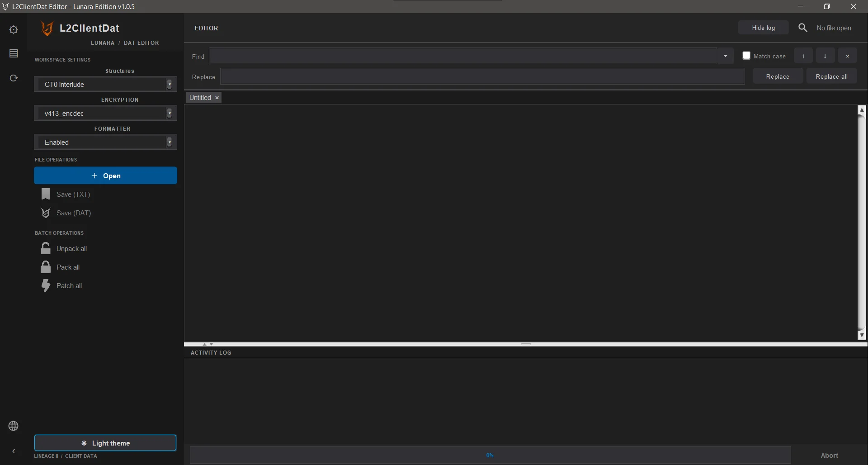Click Save (TXT)

pyautogui.click(x=66, y=195)
